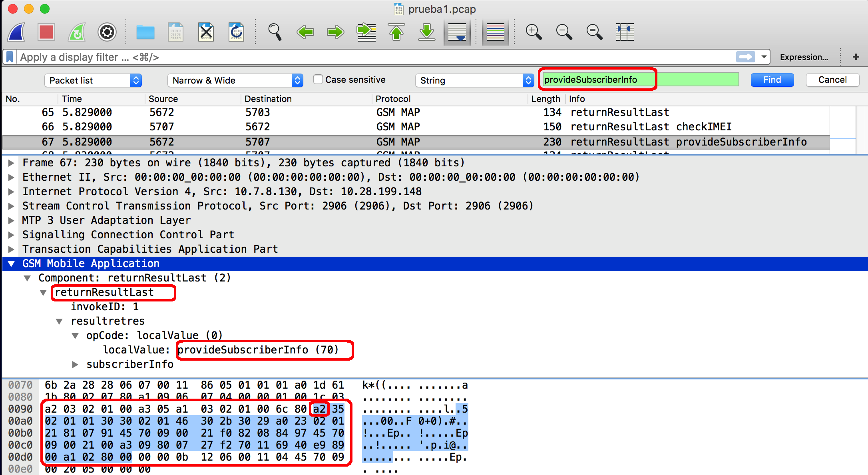Expand Signalling Connection Control Part
This screenshot has height=475, width=868.
[12, 235]
